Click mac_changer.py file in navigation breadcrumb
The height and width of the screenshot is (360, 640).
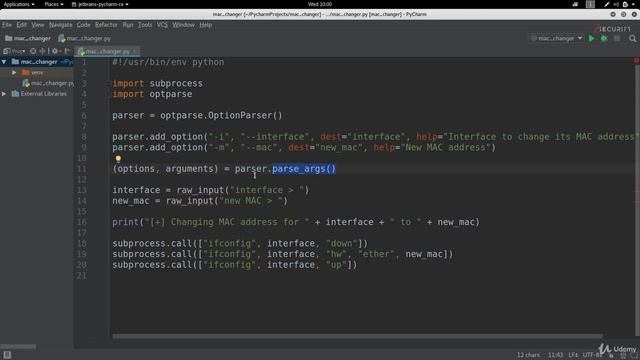84,38
